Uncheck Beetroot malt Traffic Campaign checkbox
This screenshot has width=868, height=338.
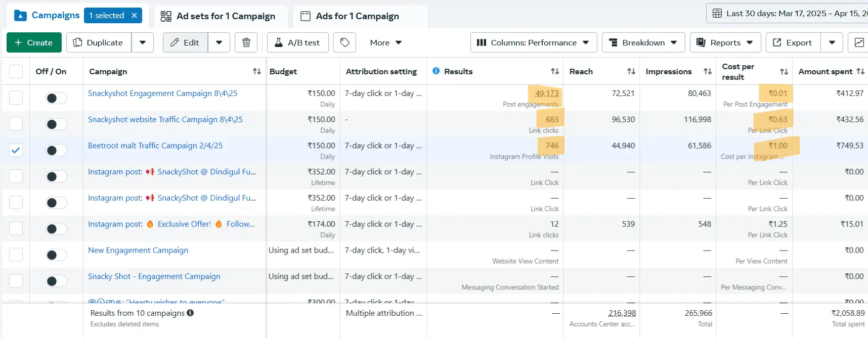(x=16, y=150)
